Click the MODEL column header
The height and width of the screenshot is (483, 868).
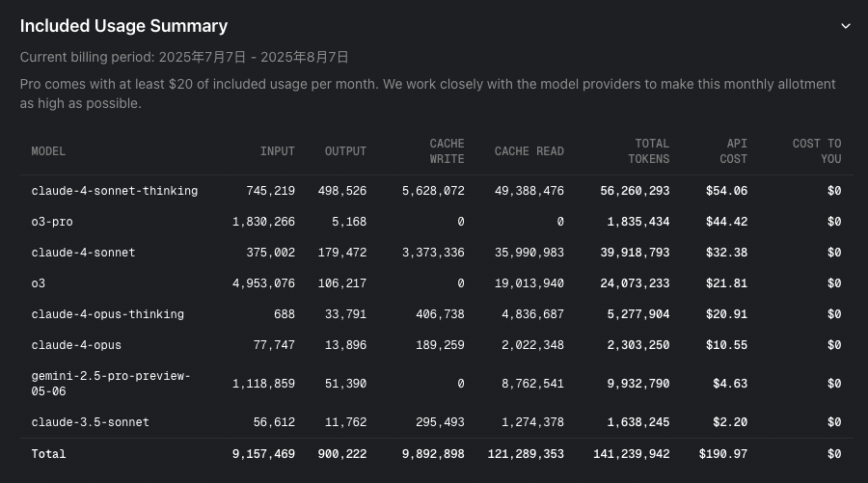pos(49,151)
